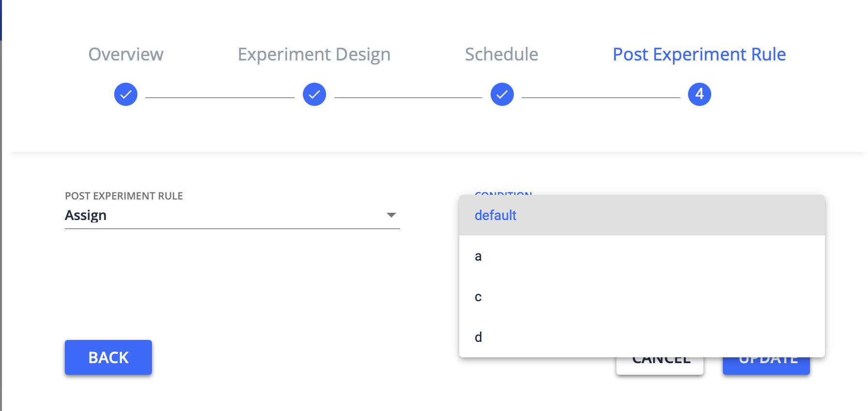Click the Overview step checkmark circle
The image size is (868, 411).
coord(125,94)
